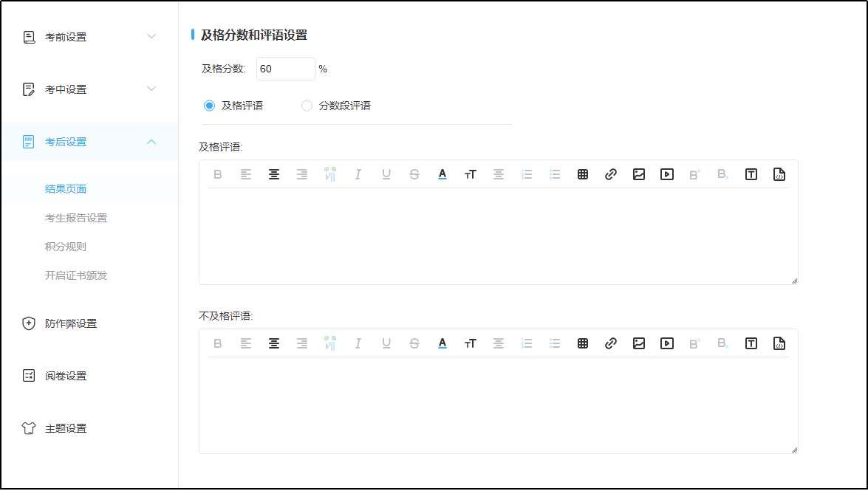
Task: Click the code insert icon in pass comment toolbar
Action: 779,174
